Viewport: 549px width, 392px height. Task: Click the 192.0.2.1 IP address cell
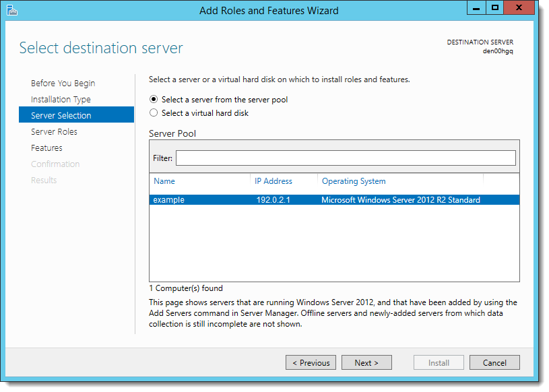click(x=273, y=200)
